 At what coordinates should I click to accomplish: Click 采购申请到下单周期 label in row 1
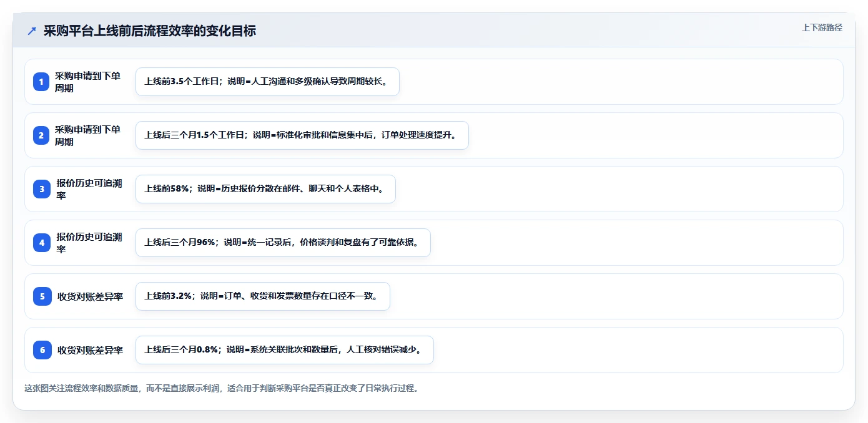[87, 82]
